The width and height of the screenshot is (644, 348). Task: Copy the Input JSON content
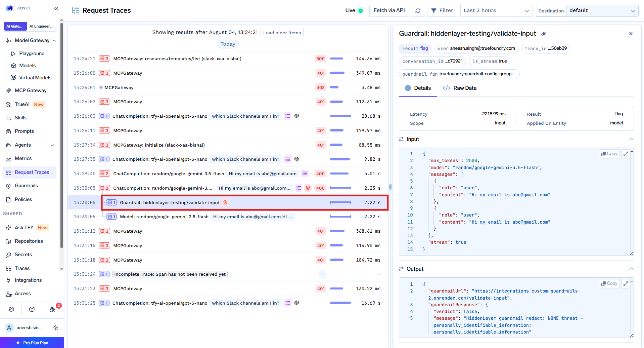609,154
